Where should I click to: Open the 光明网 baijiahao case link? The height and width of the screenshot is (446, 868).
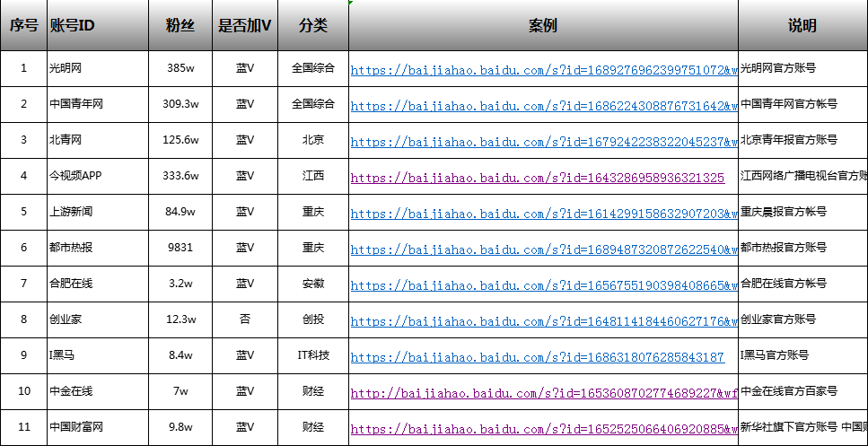pyautogui.click(x=543, y=70)
